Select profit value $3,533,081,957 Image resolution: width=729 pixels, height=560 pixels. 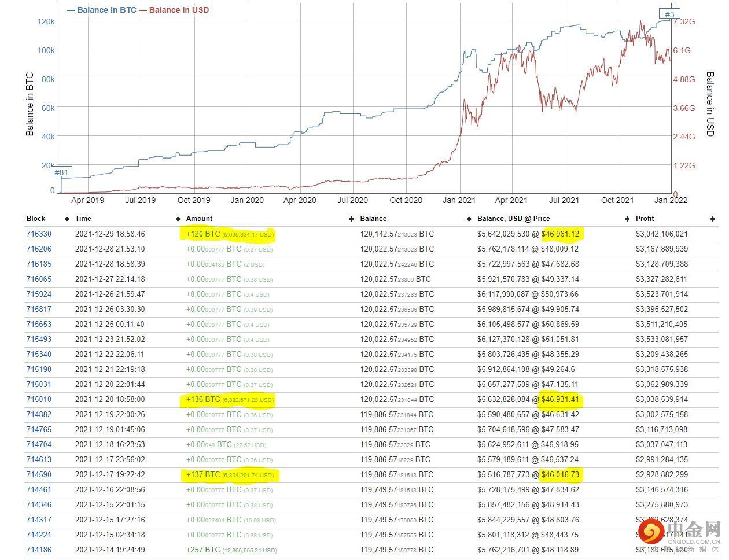point(662,340)
